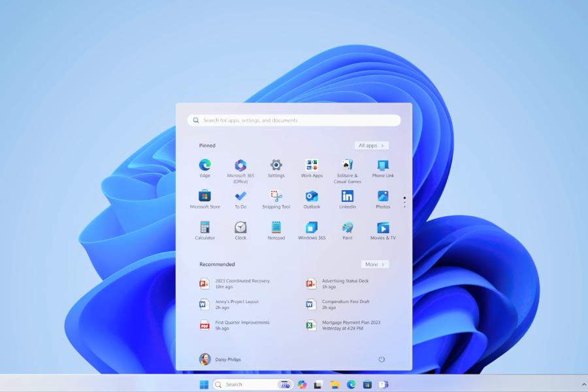The height and width of the screenshot is (392, 588).
Task: Open Compendium First Draft document
Action: pyautogui.click(x=338, y=304)
